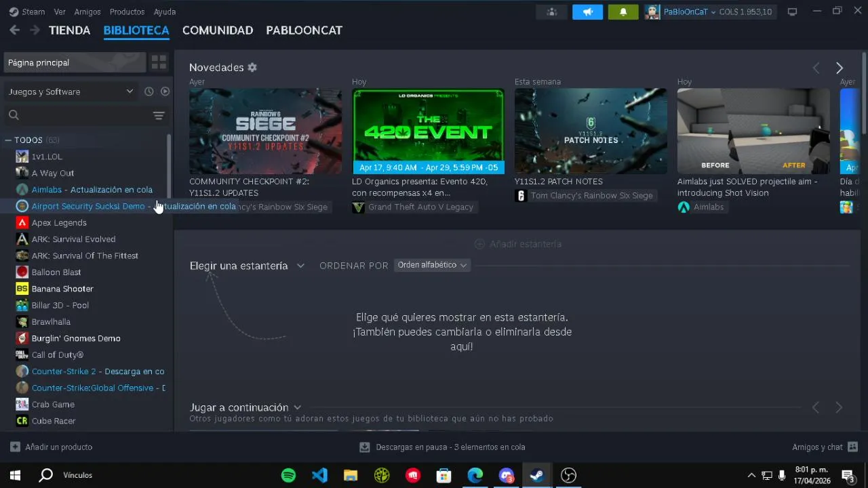
Task: Open the announcements megaphone button
Action: click(x=587, y=12)
